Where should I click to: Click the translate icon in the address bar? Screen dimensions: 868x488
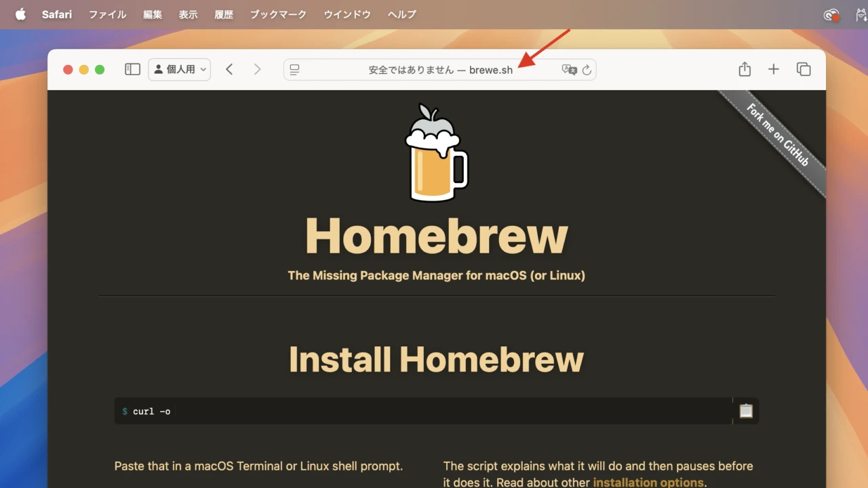(x=570, y=69)
